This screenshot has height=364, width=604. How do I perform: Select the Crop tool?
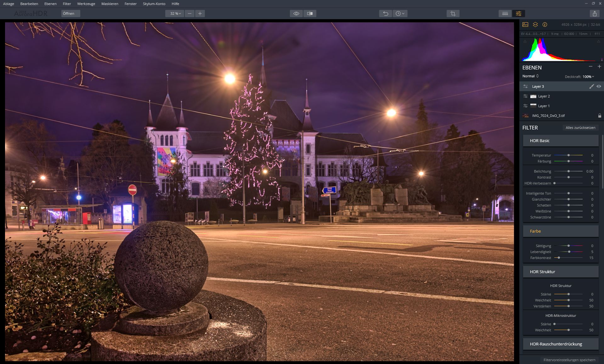point(453,14)
